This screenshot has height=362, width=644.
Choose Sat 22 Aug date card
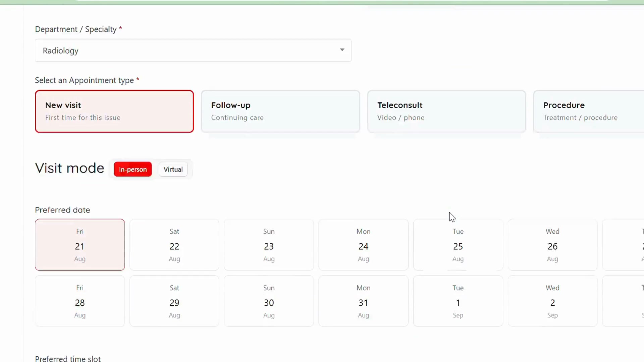point(174,245)
